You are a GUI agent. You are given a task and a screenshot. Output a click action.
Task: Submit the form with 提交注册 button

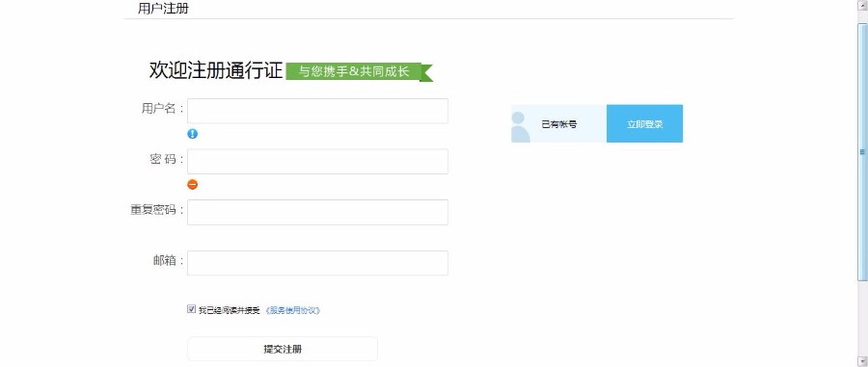tap(283, 349)
